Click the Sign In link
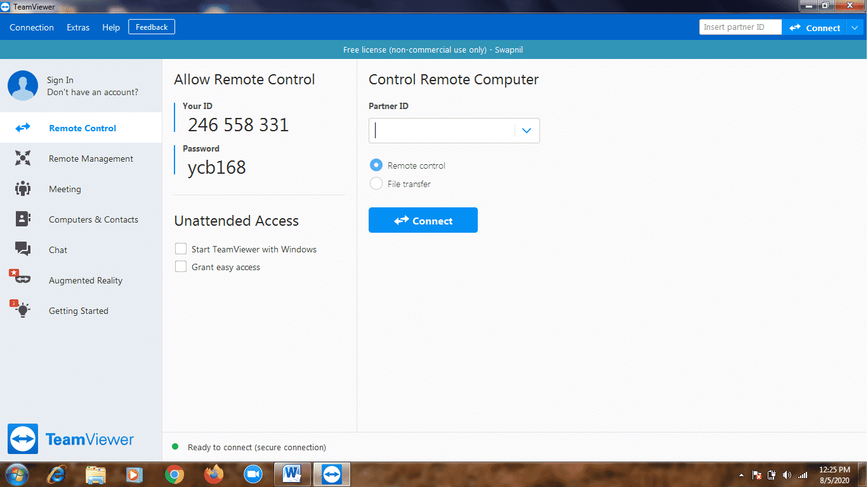This screenshot has height=487, width=868. (60, 80)
